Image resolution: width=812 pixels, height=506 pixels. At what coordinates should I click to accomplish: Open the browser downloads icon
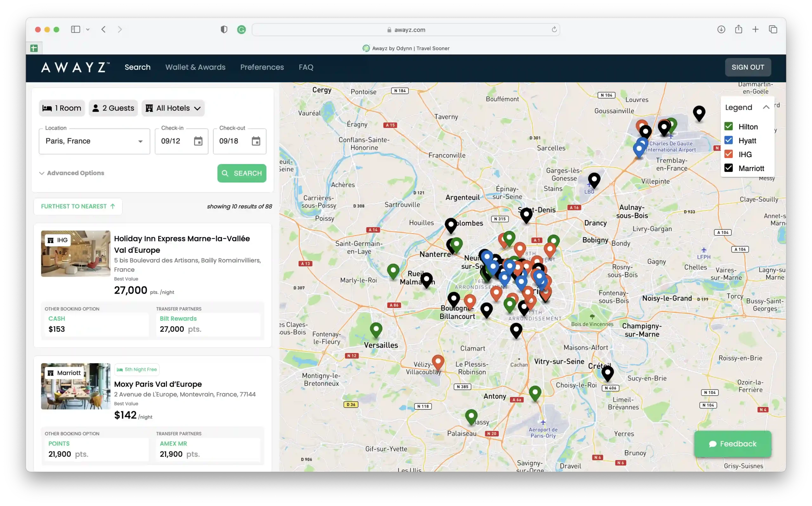click(x=721, y=30)
